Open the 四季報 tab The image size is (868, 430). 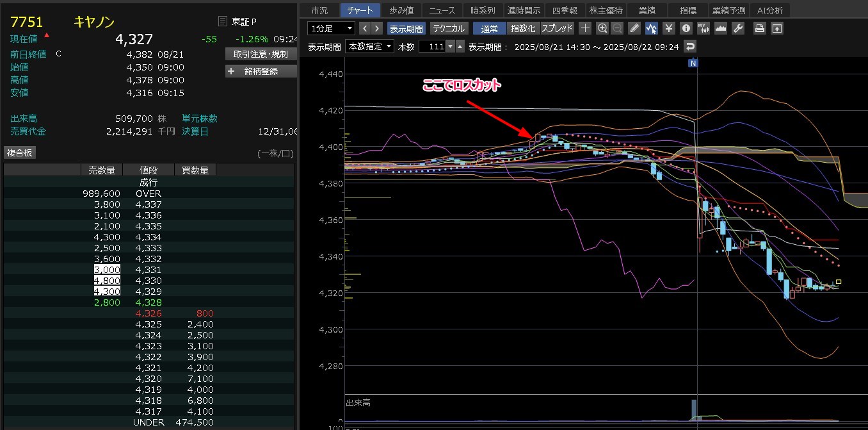click(565, 10)
